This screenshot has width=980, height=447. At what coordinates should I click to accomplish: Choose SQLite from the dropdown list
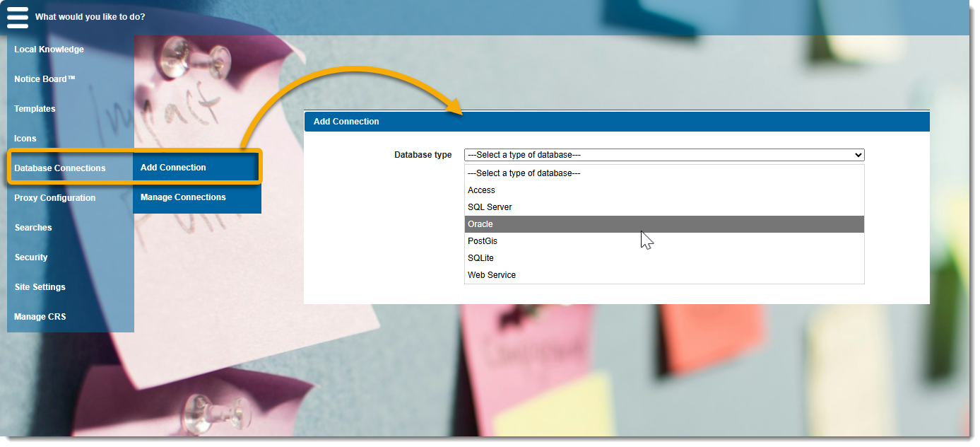point(480,258)
